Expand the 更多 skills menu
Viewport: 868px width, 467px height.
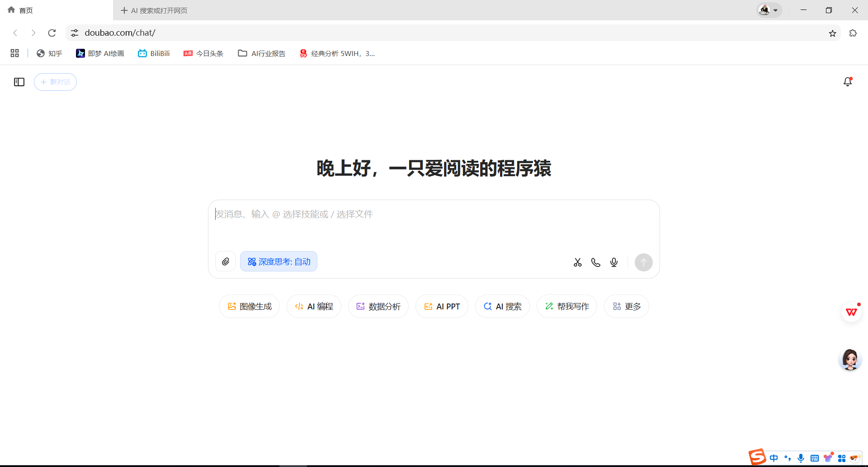tap(627, 306)
